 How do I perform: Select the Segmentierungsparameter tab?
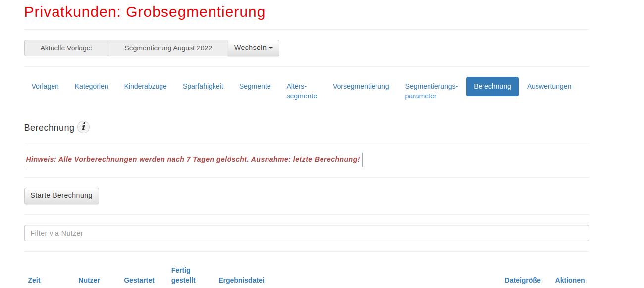[431, 91]
